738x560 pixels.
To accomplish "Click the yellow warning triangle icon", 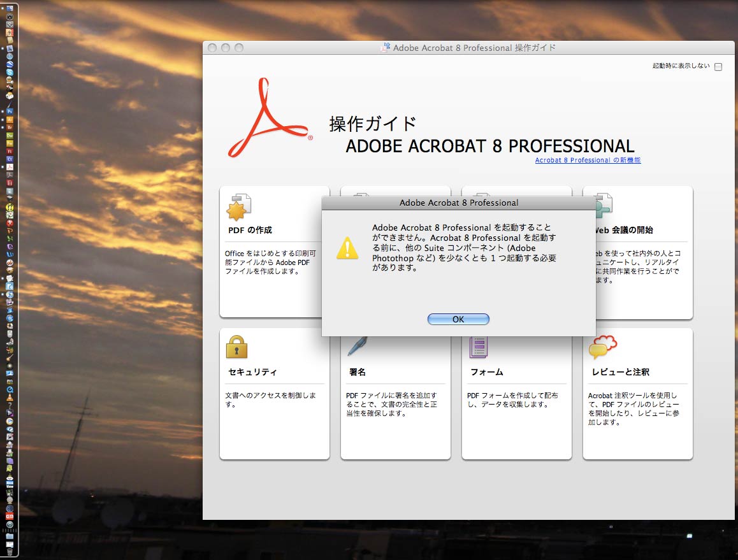I will pyautogui.click(x=347, y=248).
